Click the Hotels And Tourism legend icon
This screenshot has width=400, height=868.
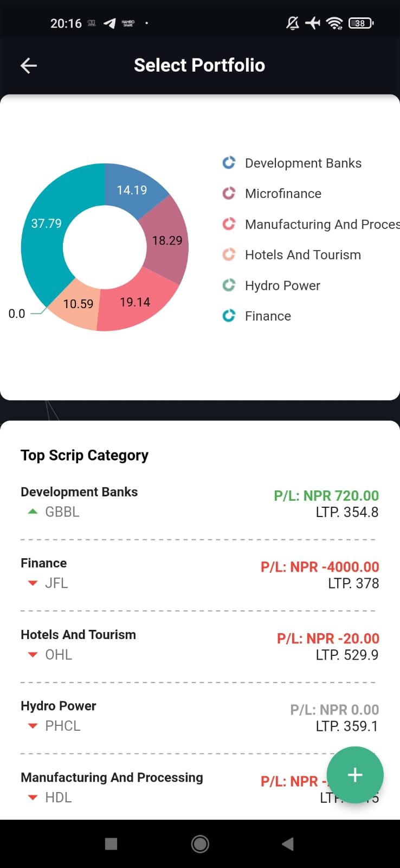point(229,254)
